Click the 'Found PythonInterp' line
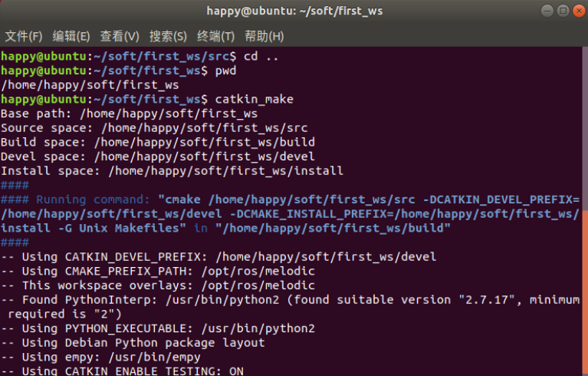This screenshot has height=376, width=588. pos(291,300)
